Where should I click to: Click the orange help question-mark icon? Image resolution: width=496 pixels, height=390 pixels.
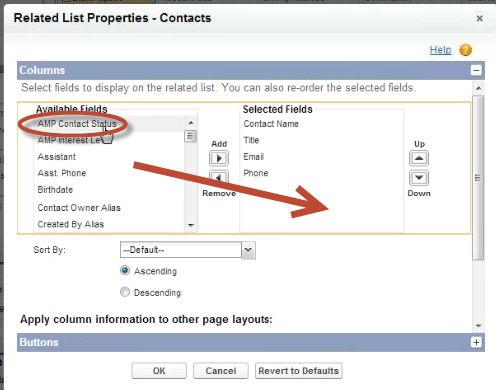[x=465, y=50]
